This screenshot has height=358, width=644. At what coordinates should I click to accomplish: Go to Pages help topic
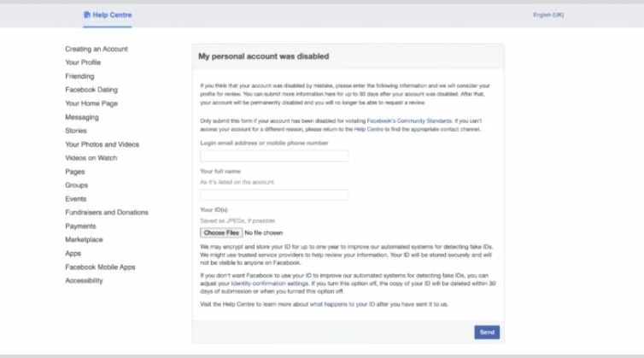point(75,172)
